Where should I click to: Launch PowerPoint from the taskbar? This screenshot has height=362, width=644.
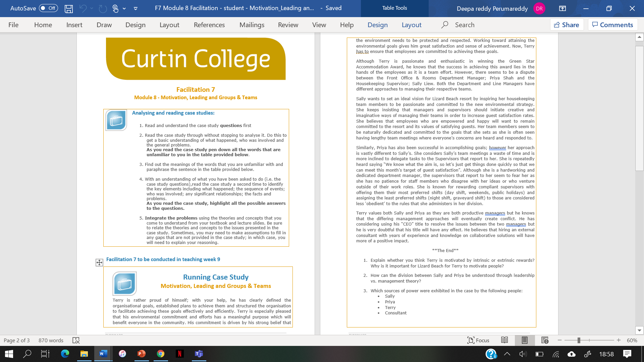click(141, 354)
